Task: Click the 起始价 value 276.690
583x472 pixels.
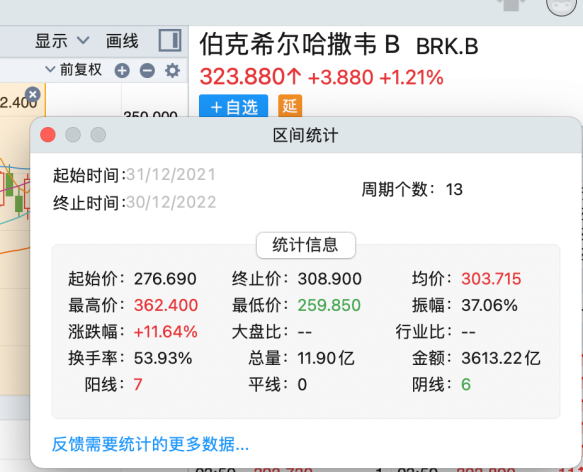Action: (165, 279)
